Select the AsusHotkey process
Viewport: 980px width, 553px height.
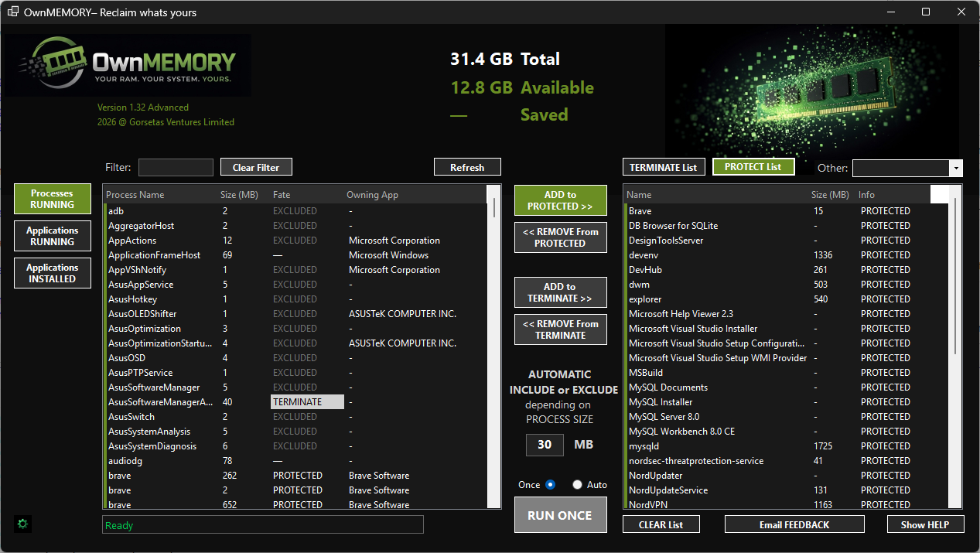coord(295,299)
